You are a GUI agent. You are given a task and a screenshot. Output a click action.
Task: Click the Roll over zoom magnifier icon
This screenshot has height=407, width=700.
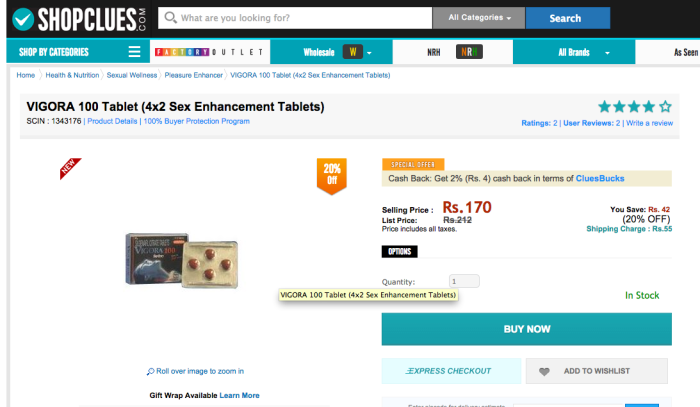tap(151, 371)
